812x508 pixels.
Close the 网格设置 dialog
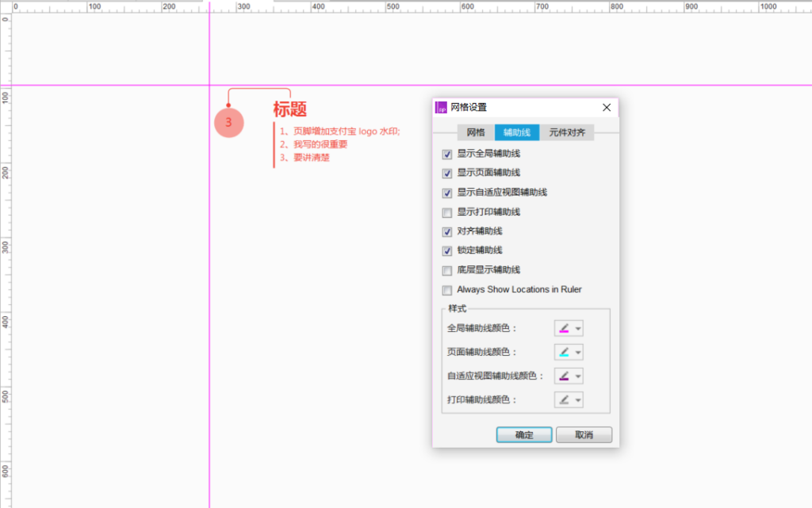(607, 108)
